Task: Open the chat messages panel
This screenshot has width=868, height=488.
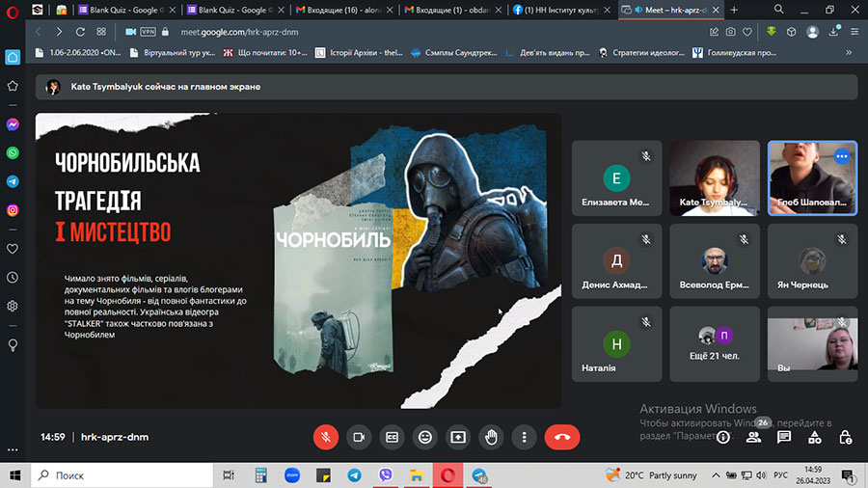Action: (784, 438)
